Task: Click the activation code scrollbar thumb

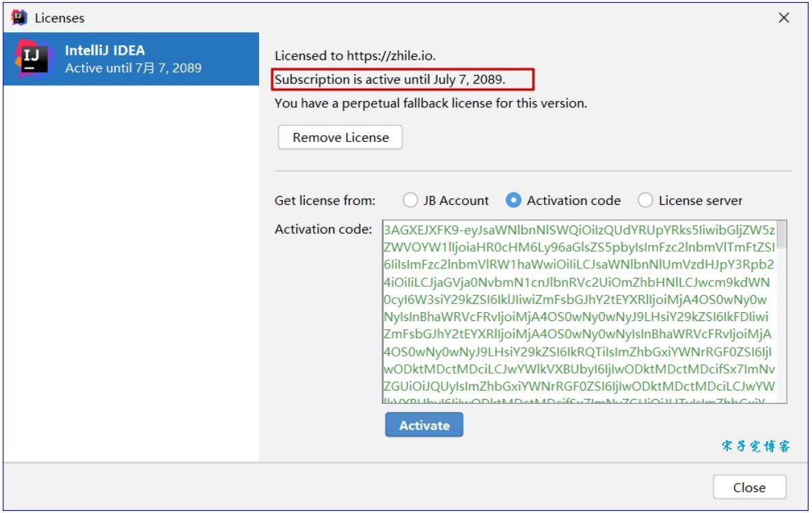Action: click(780, 234)
